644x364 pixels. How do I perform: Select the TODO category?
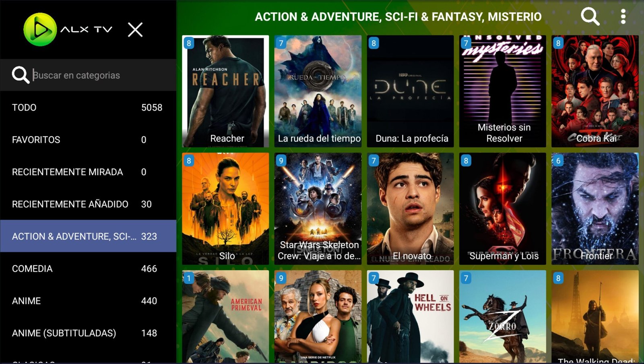(88, 108)
